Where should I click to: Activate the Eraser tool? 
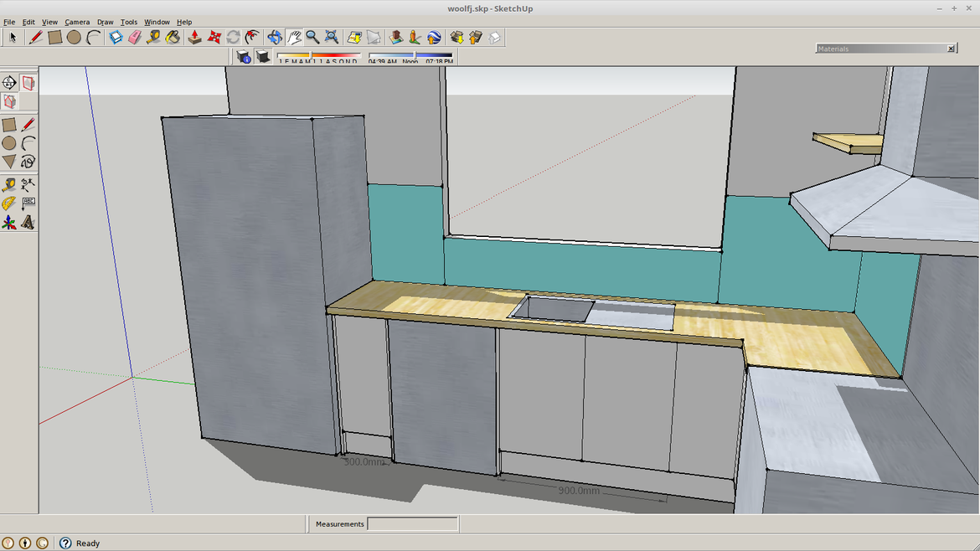(x=134, y=37)
